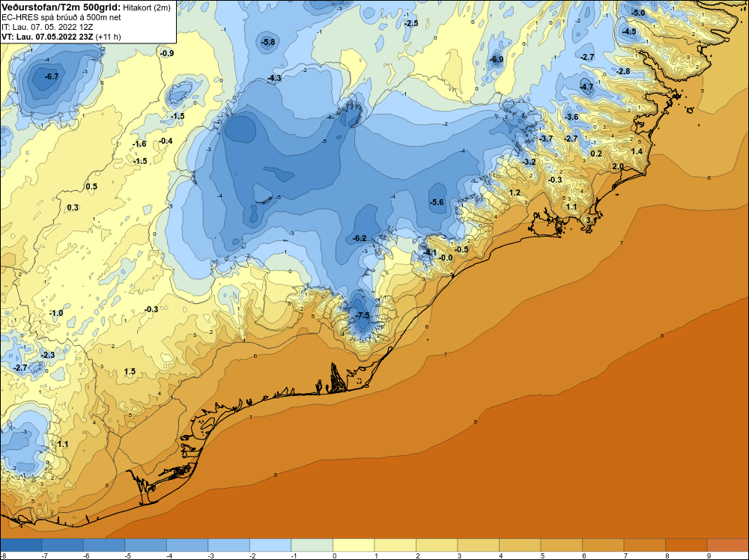Pick the rightmost legend swatch past 9
749x560 pixels.
click(x=727, y=545)
